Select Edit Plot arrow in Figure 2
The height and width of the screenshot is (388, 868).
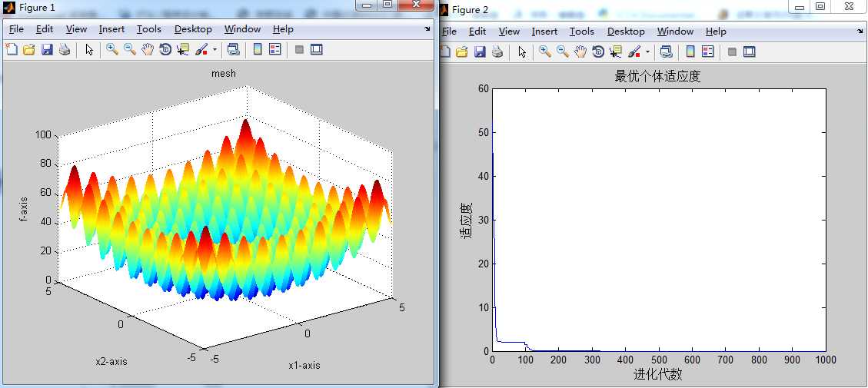[x=522, y=52]
